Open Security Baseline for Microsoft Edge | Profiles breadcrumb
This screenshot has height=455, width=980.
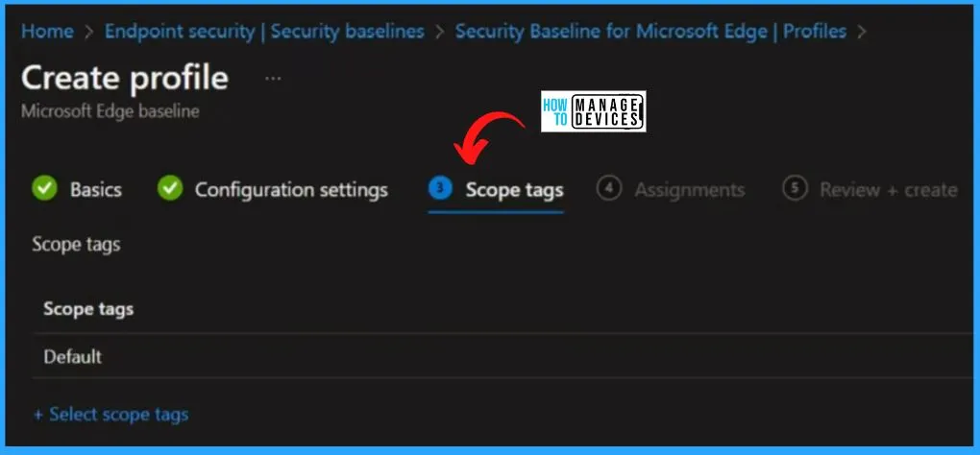click(x=650, y=32)
